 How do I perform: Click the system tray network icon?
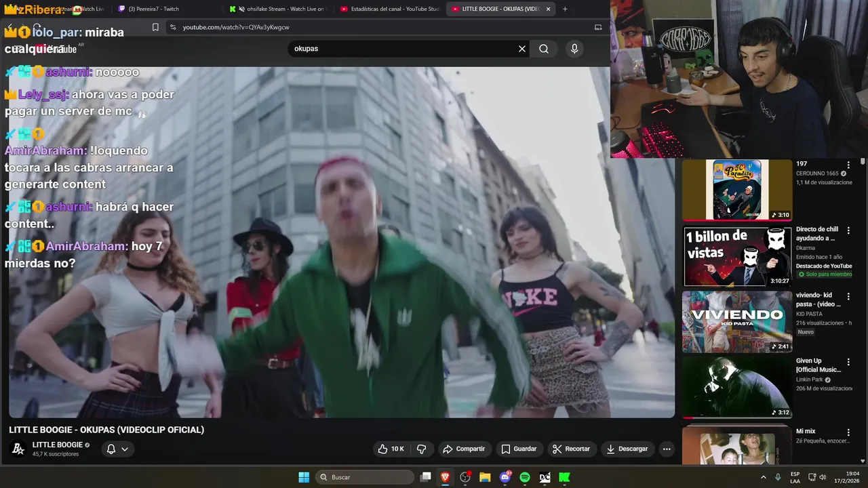812,477
